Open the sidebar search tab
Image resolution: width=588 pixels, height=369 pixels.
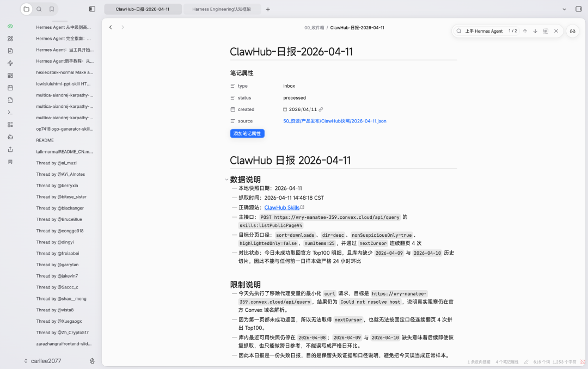pos(39,9)
